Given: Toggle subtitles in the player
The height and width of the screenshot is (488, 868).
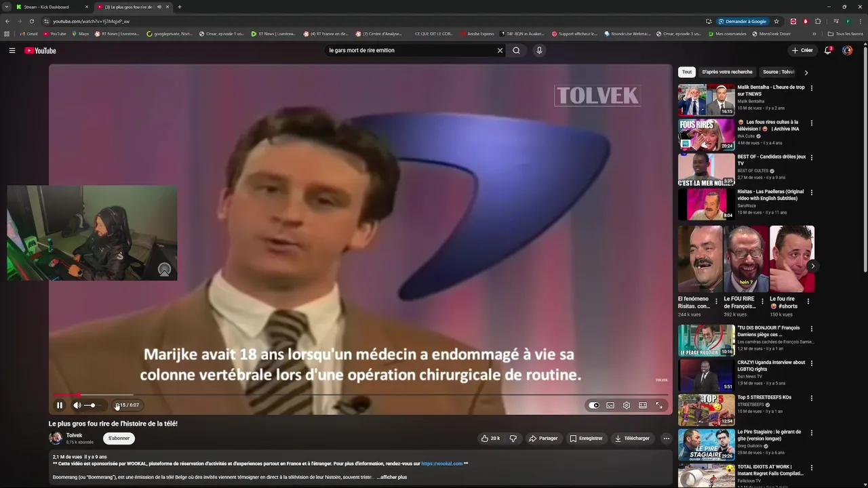Looking at the screenshot, I should tap(610, 405).
